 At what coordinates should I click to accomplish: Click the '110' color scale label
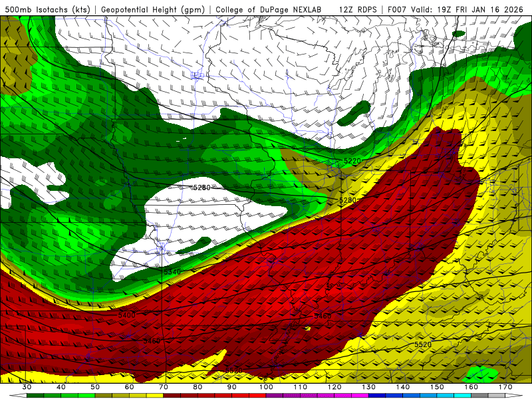click(301, 387)
